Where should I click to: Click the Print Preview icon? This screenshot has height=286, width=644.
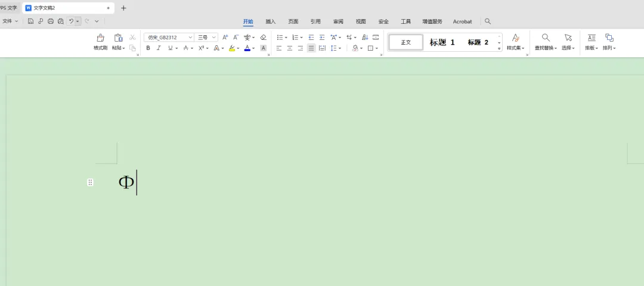(61, 21)
